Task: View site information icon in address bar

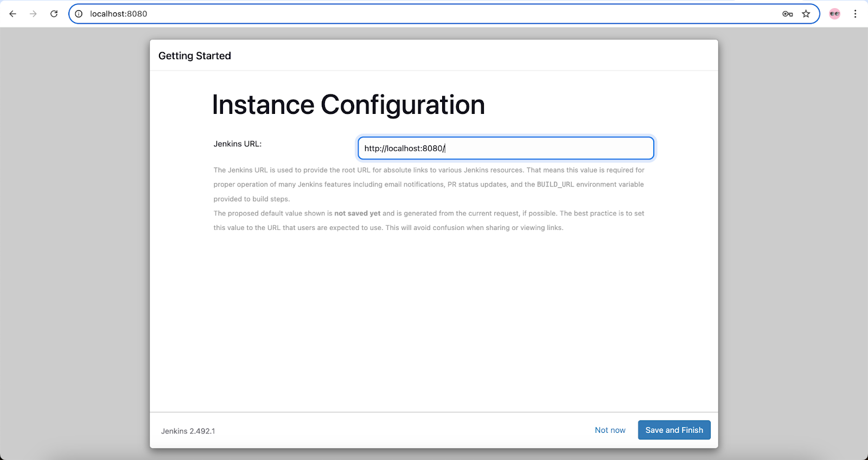Action: point(79,14)
